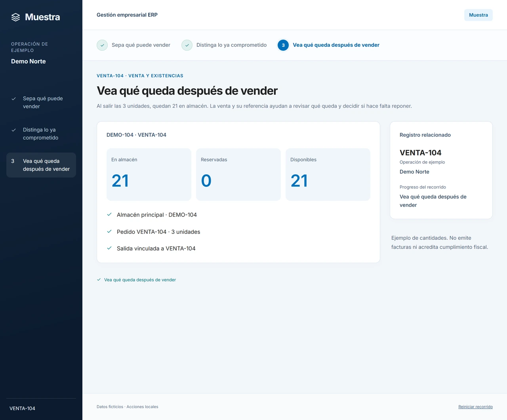Click the Muestra button in top right
The height and width of the screenshot is (420, 507).
tap(478, 15)
